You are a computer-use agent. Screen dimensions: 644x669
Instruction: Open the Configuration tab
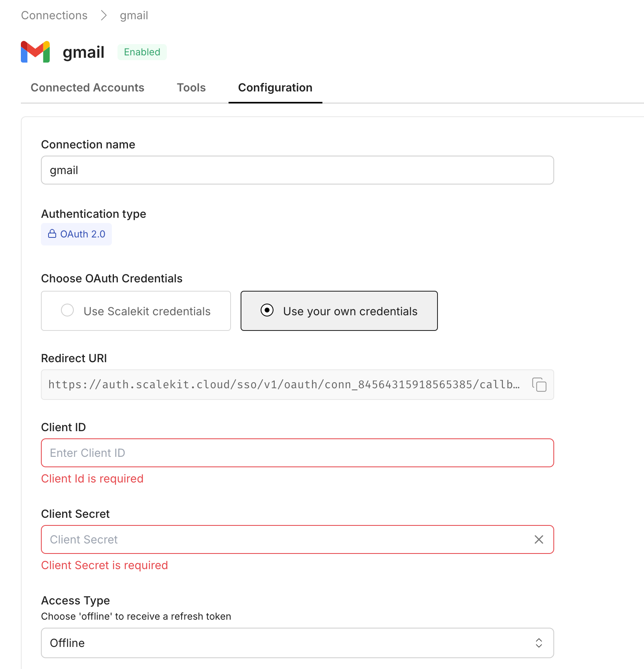(275, 87)
